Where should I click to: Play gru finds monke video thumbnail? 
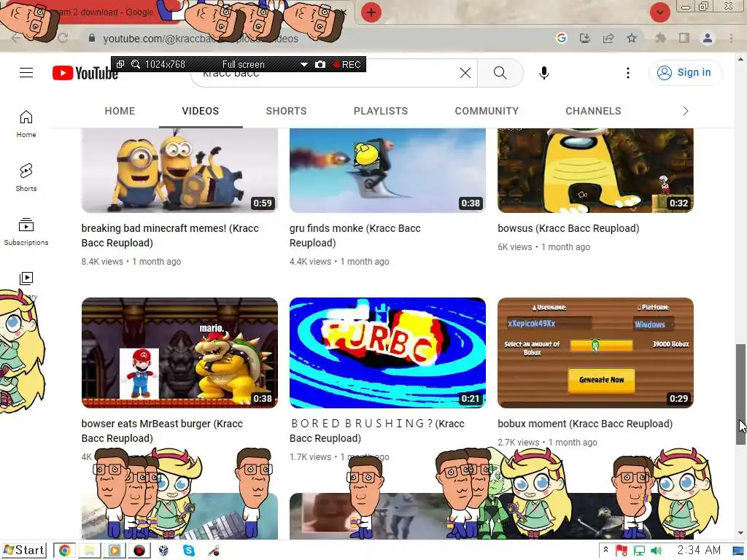(x=387, y=170)
